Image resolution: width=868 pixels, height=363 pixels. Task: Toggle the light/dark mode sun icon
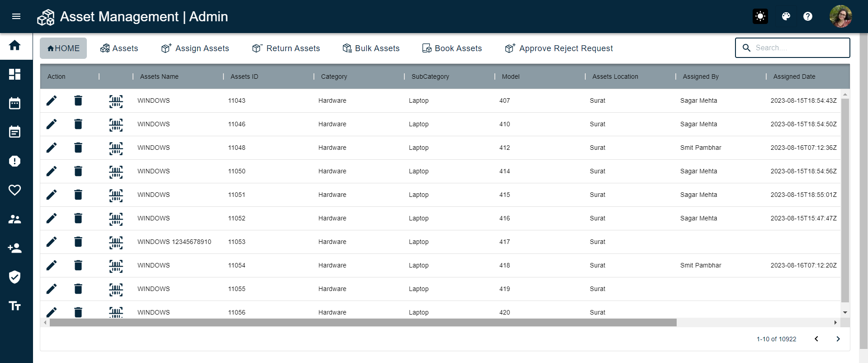coord(760,17)
